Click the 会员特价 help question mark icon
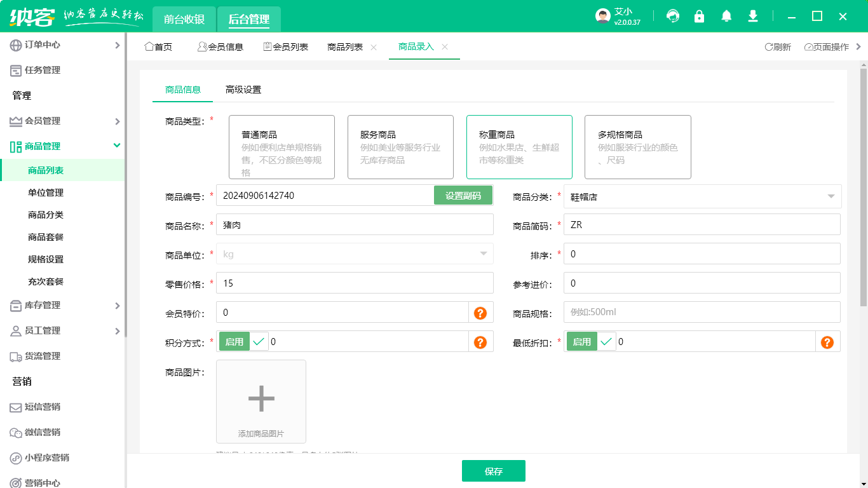Screen dimensions: 868x488 point(481,312)
